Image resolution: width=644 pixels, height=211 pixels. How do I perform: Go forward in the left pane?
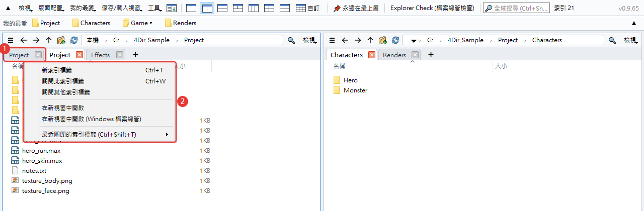[x=36, y=40]
